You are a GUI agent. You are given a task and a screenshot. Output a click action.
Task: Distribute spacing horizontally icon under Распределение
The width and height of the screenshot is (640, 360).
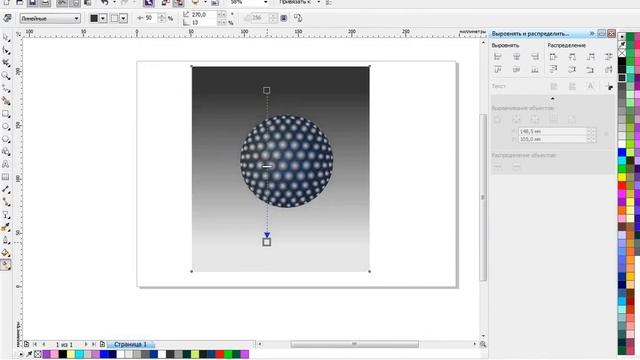(x=609, y=57)
